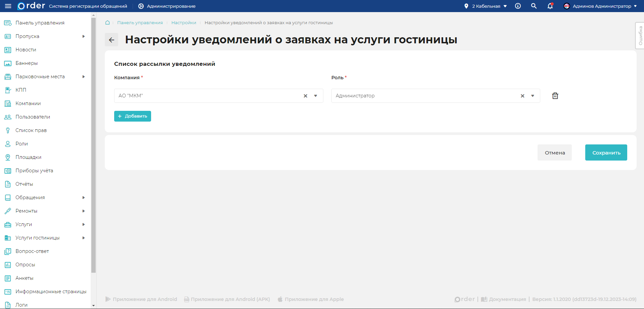Expand the 2 Кабельная location selector
This screenshot has height=309, width=644.
coord(485,6)
